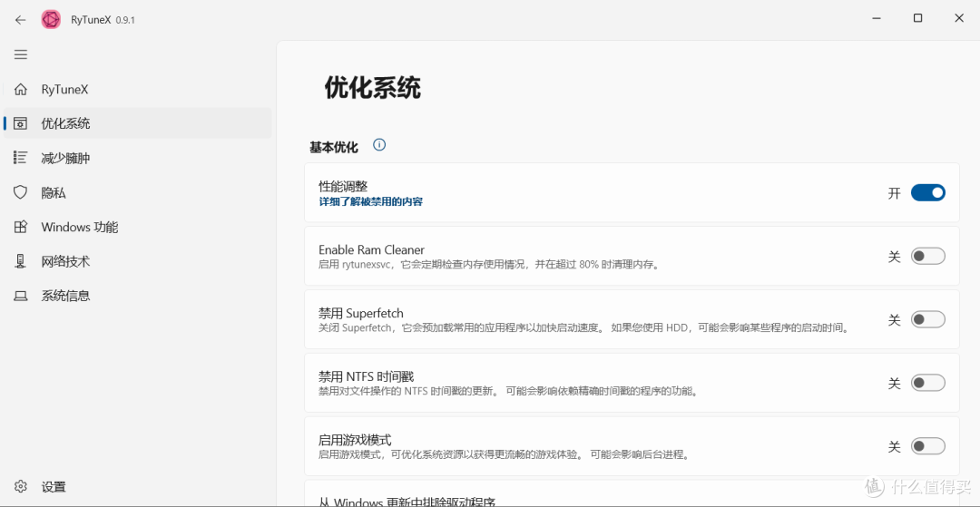Toggle the hamburger navigation menu

pos(21,54)
